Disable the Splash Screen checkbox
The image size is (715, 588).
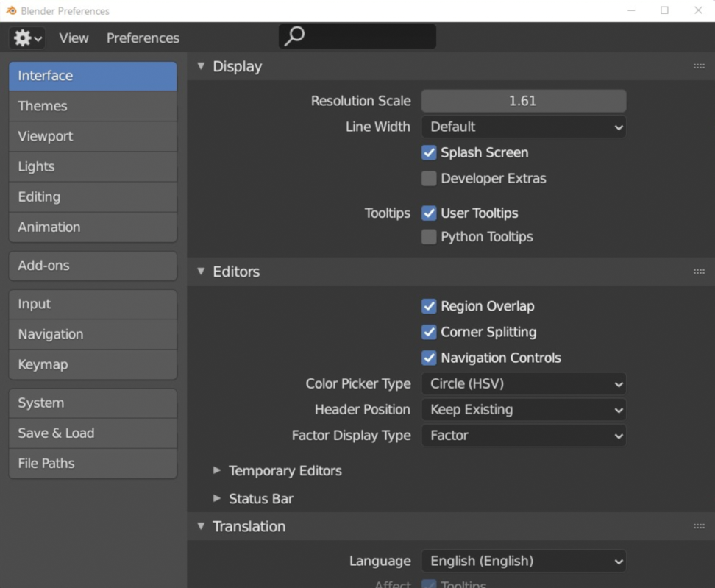[429, 152]
